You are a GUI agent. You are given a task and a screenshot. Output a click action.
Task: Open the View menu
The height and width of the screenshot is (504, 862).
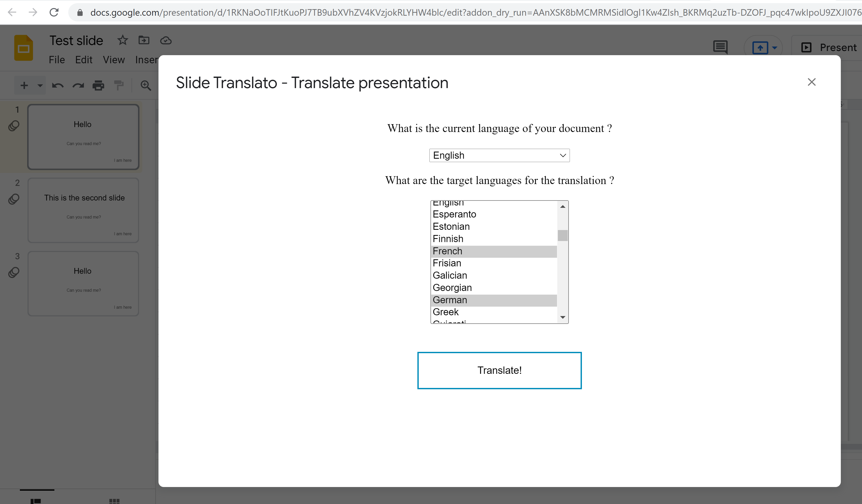[x=114, y=60]
